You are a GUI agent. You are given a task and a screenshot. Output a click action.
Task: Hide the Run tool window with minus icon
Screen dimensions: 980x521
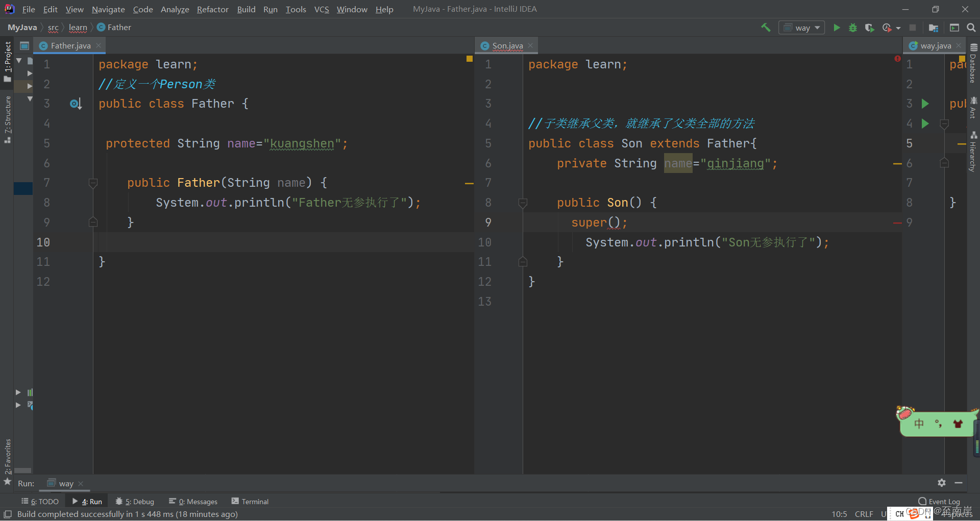click(959, 483)
